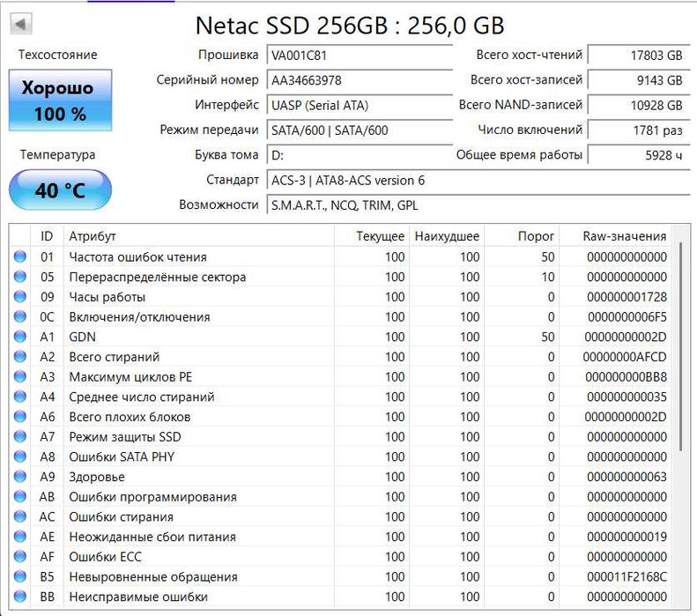
Task: Click the Порог column header
Action: (x=522, y=236)
